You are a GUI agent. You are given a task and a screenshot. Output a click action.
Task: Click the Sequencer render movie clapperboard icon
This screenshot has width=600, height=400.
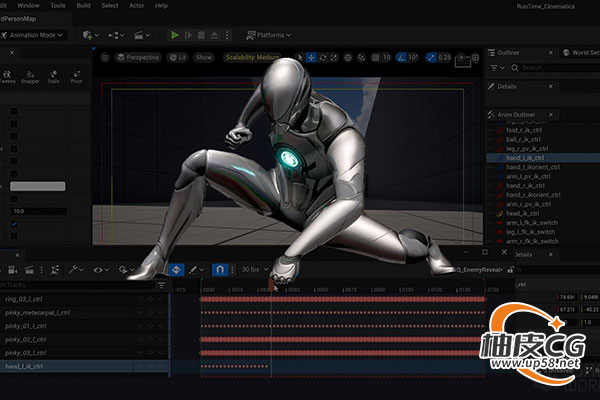[29, 270]
